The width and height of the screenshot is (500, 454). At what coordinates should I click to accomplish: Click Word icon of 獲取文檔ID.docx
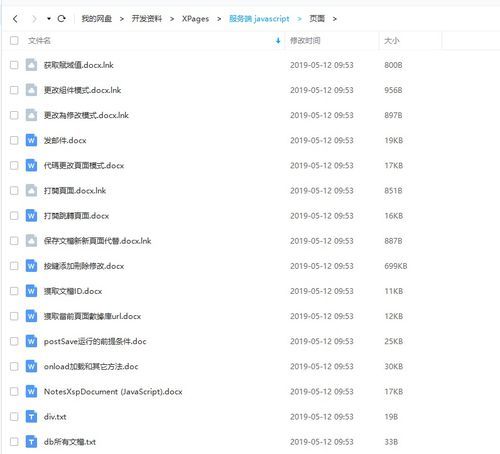coord(31,291)
